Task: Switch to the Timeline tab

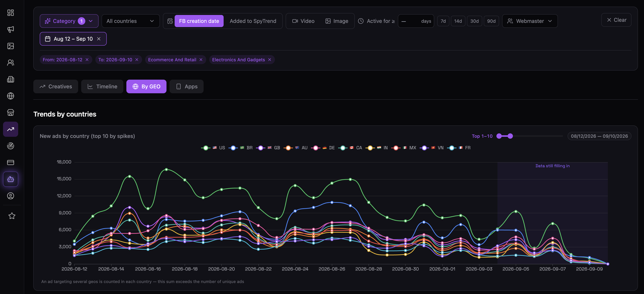Action: (x=102, y=87)
